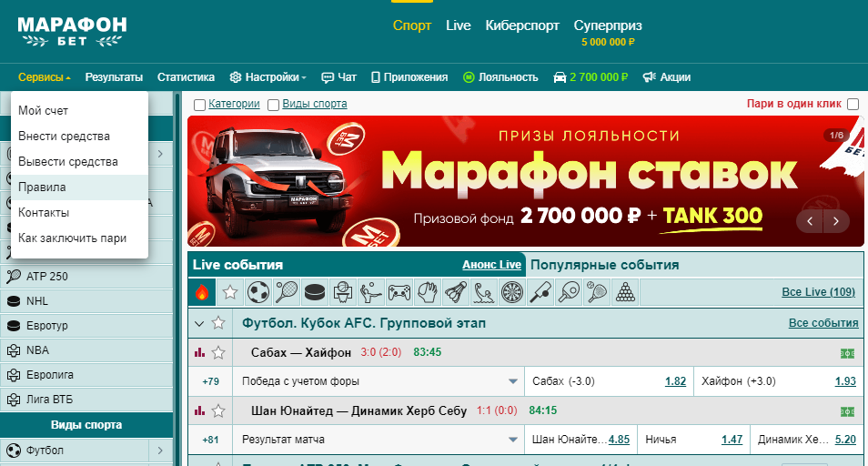Viewport: 868px width, 466px height.
Task: Filter live events by water polo icon
Action: 484,292
